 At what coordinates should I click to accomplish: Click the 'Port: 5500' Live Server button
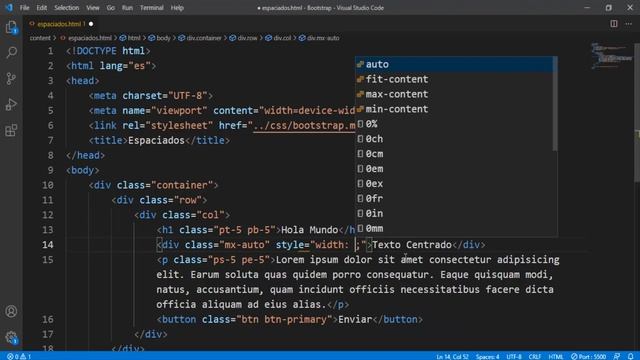(588, 356)
